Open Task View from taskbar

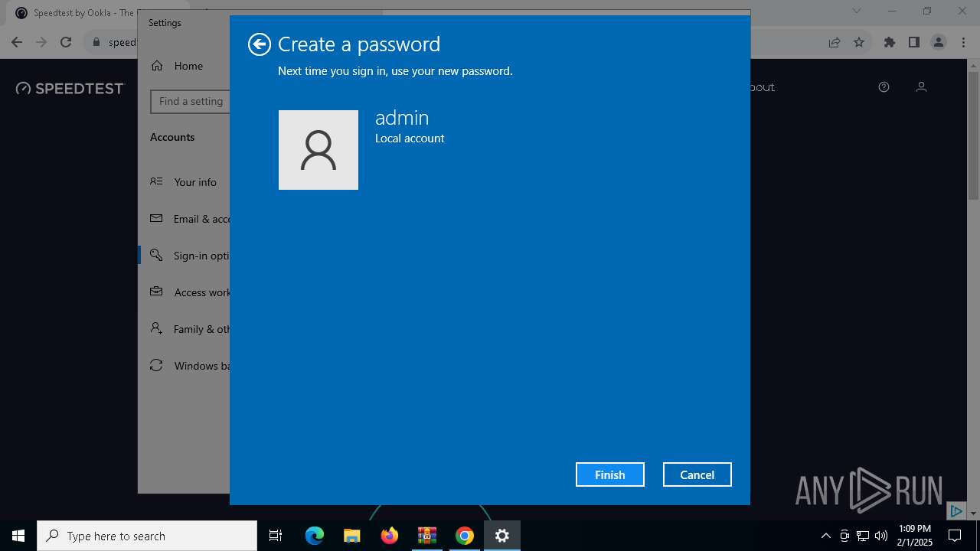276,536
